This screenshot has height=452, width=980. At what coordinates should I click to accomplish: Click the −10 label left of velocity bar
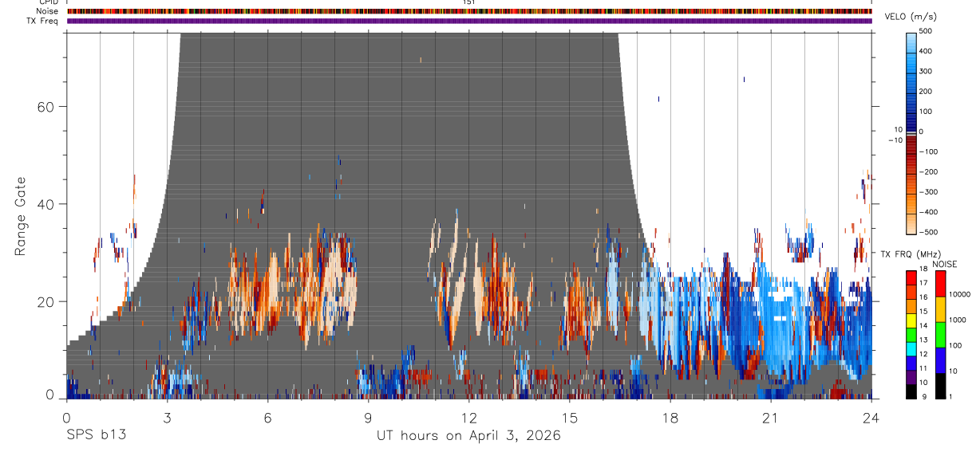point(895,140)
